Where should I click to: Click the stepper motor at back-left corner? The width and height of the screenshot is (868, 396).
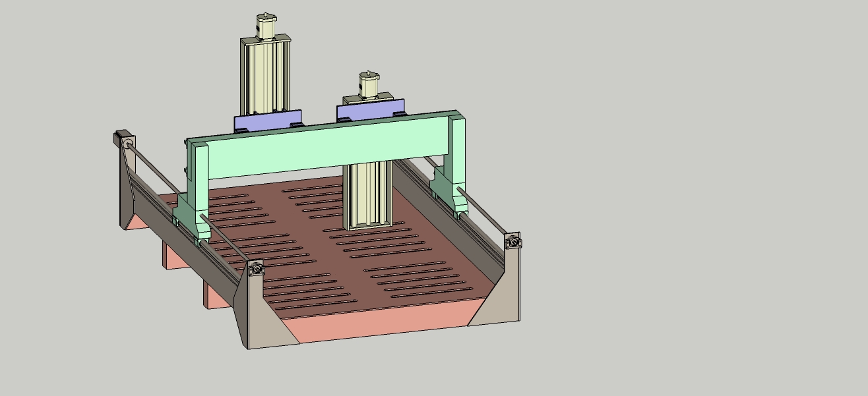tap(121, 139)
